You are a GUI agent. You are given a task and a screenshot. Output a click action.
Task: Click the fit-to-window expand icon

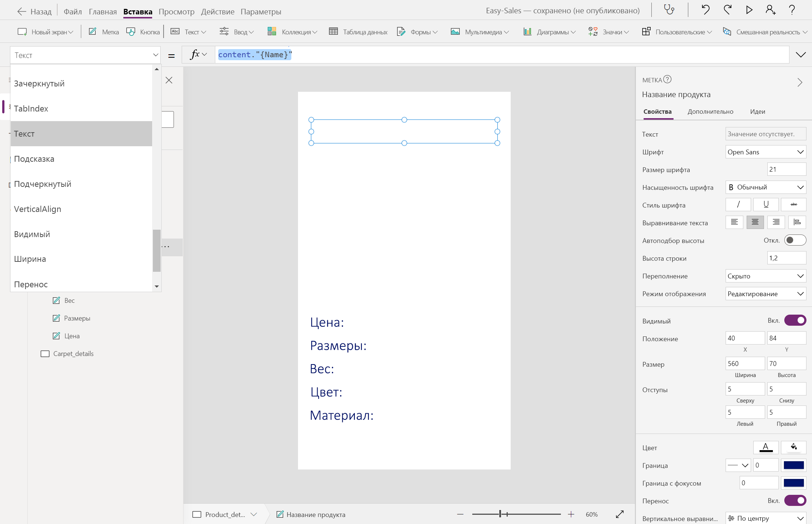coord(620,514)
